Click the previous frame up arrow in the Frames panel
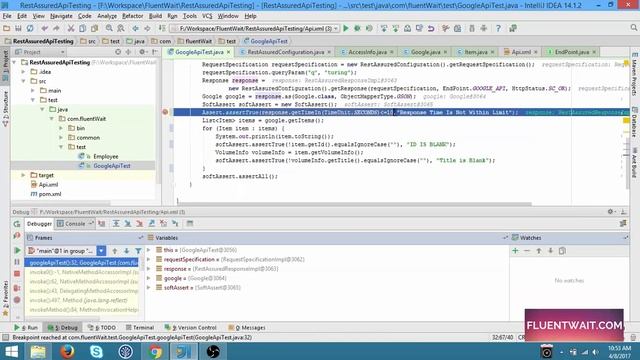640x360 pixels. tap(115, 251)
